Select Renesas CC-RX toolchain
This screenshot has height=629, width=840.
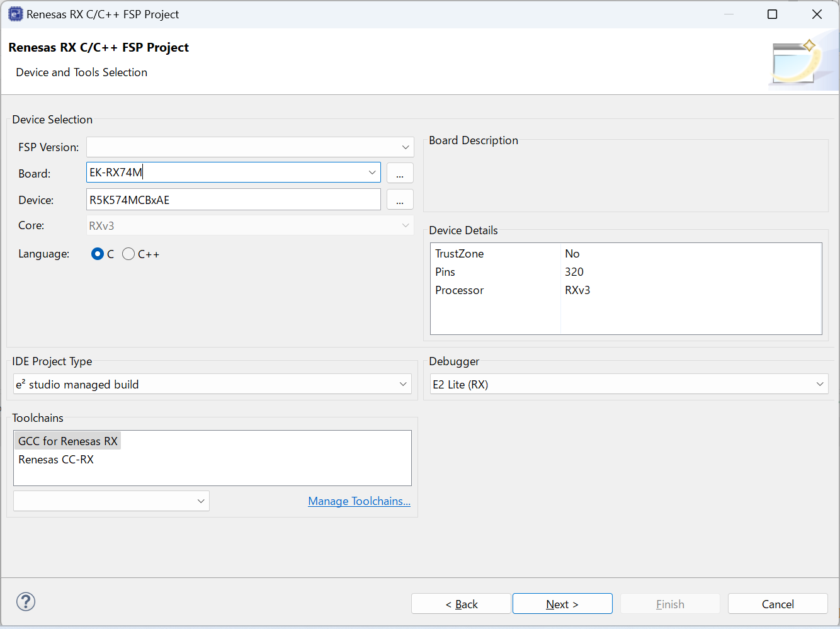56,460
